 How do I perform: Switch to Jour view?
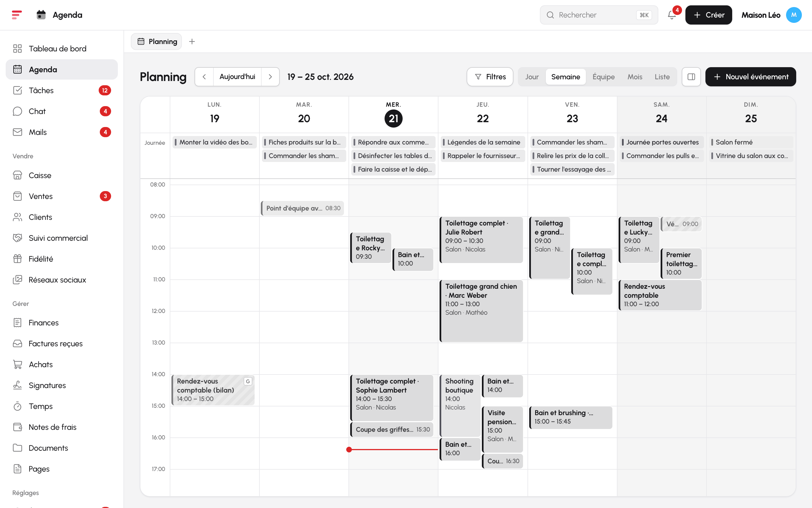coord(532,76)
